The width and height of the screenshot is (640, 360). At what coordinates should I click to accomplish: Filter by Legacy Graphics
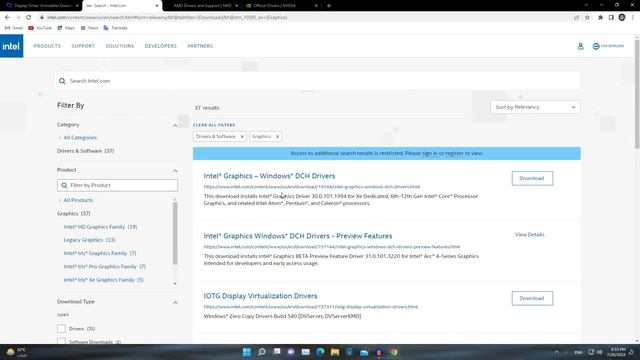89,240
